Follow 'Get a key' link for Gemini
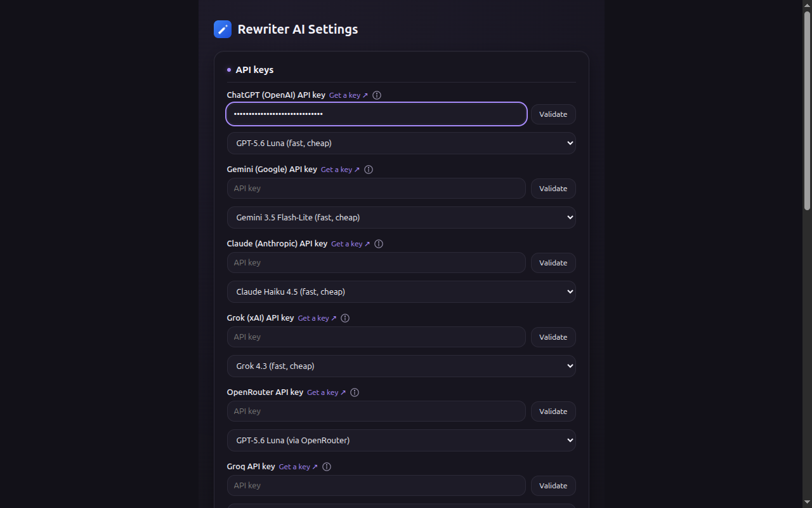 coord(340,170)
